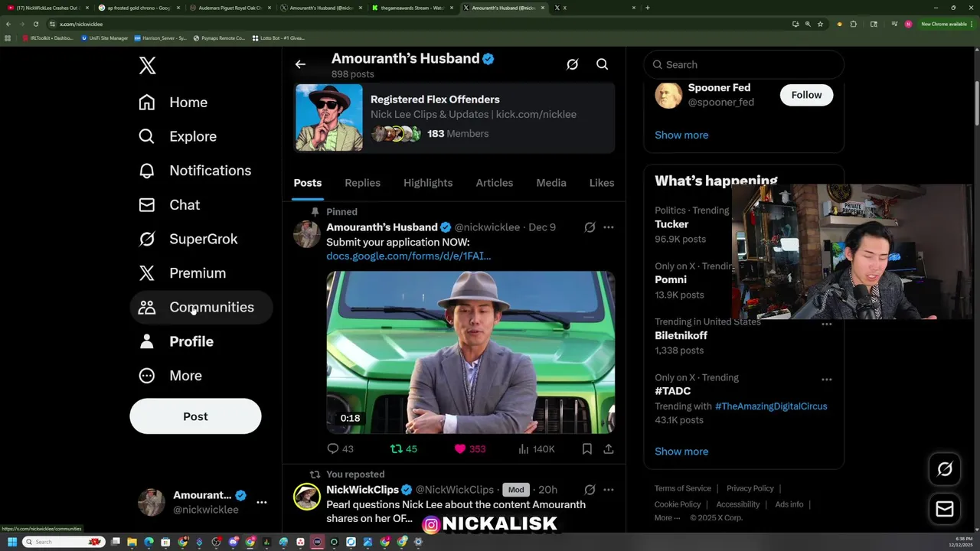The height and width of the screenshot is (551, 980).
Task: Open more options for Biletnikoff trend
Action: (x=827, y=324)
